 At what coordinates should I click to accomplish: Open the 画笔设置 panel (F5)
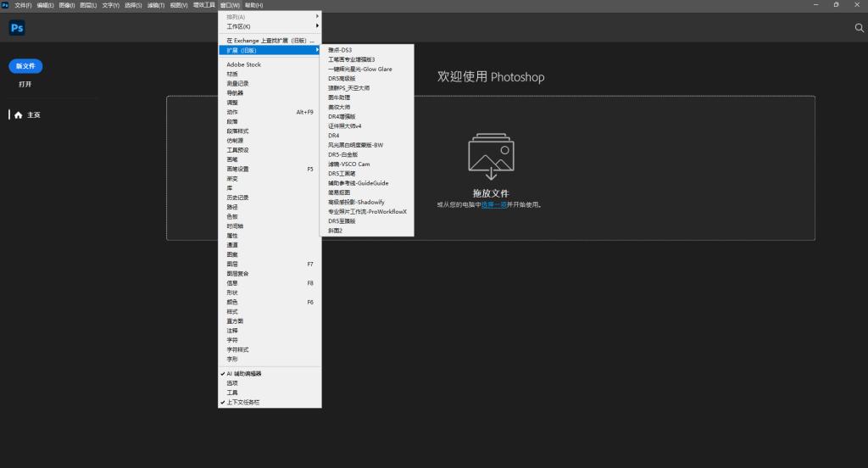270,169
